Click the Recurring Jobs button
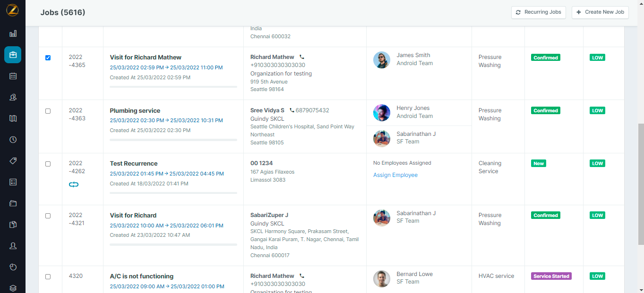This screenshot has width=644, height=293. pos(538,12)
